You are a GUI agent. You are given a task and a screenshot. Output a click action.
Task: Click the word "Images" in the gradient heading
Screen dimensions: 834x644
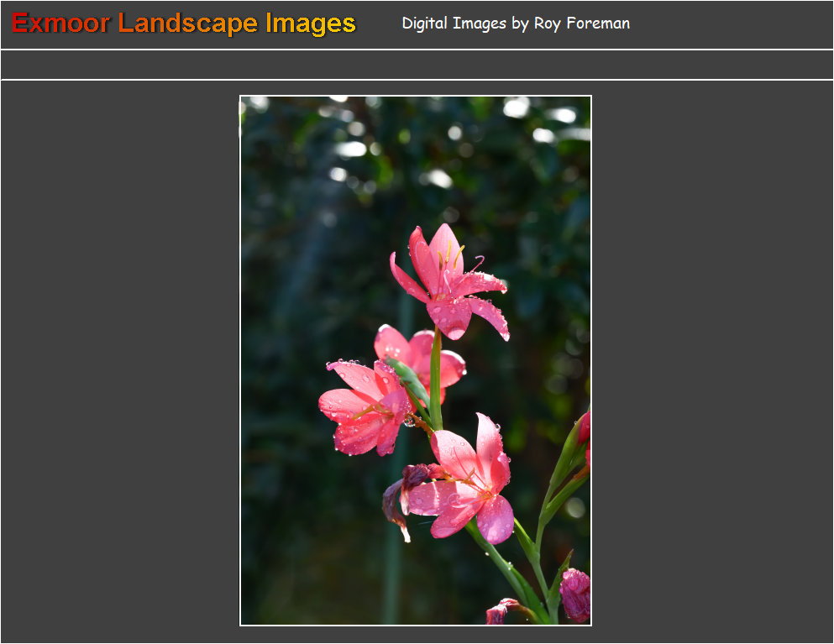pyautogui.click(x=311, y=24)
